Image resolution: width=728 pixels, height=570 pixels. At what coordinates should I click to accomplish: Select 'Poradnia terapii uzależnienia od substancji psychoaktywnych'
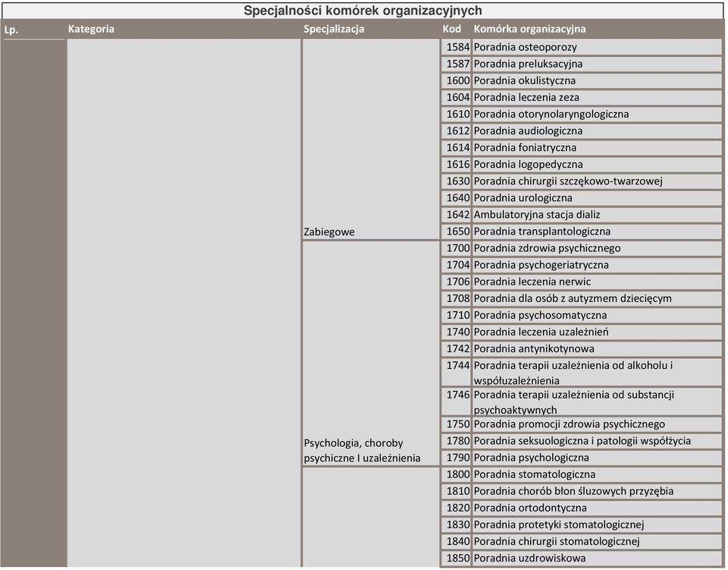tap(597, 401)
